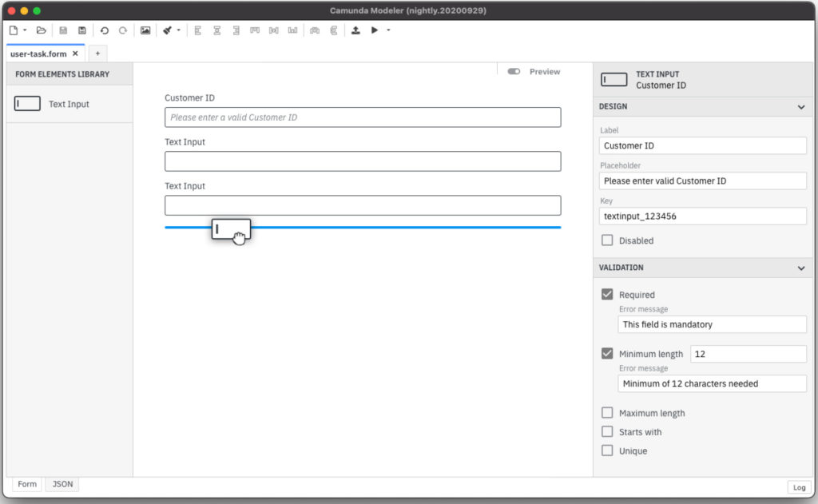Edit the 'This field is mandatory' message
The image size is (818, 504).
712,324
